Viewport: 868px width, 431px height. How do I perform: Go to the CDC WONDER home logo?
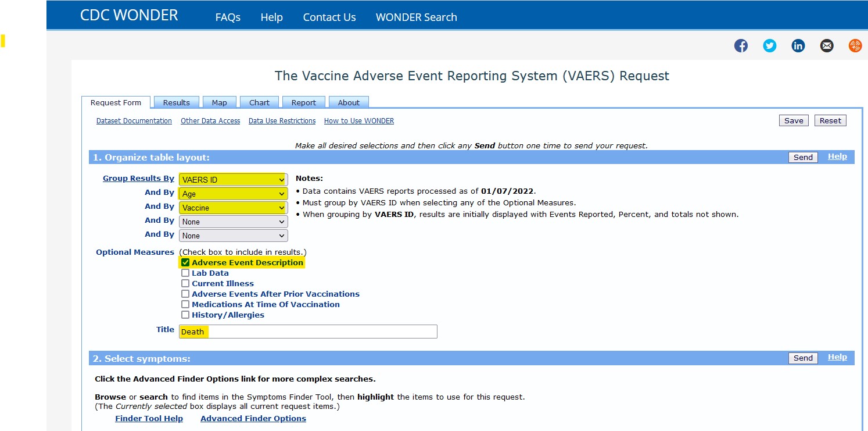point(129,16)
